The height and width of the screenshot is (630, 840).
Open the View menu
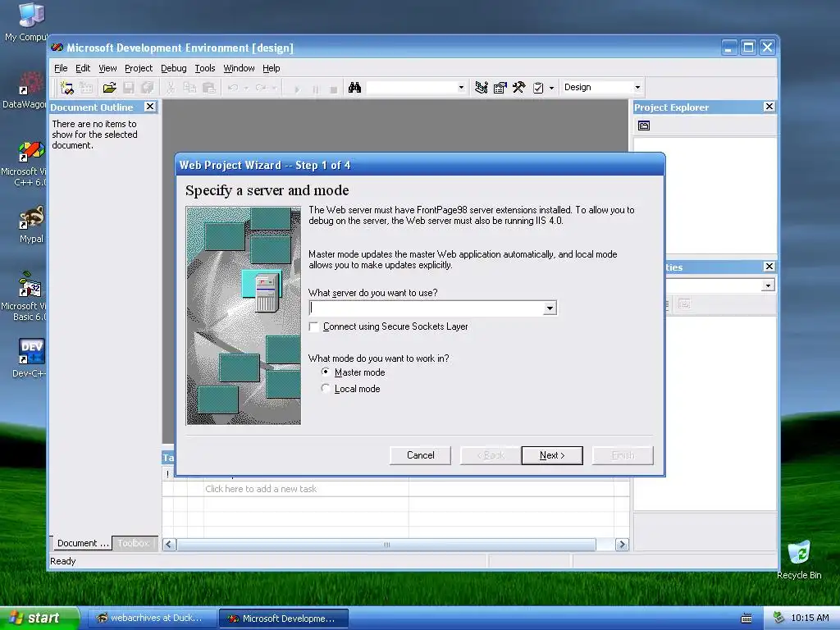[x=107, y=68]
